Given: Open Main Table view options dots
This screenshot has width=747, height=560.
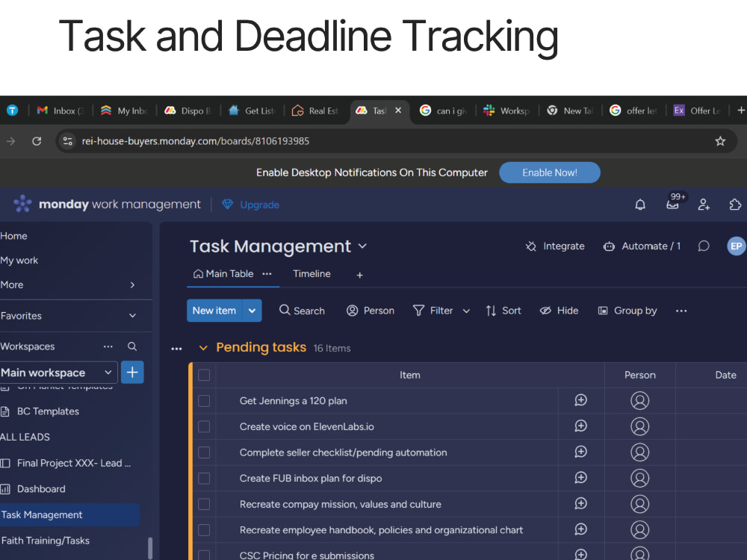Looking at the screenshot, I should click(267, 274).
